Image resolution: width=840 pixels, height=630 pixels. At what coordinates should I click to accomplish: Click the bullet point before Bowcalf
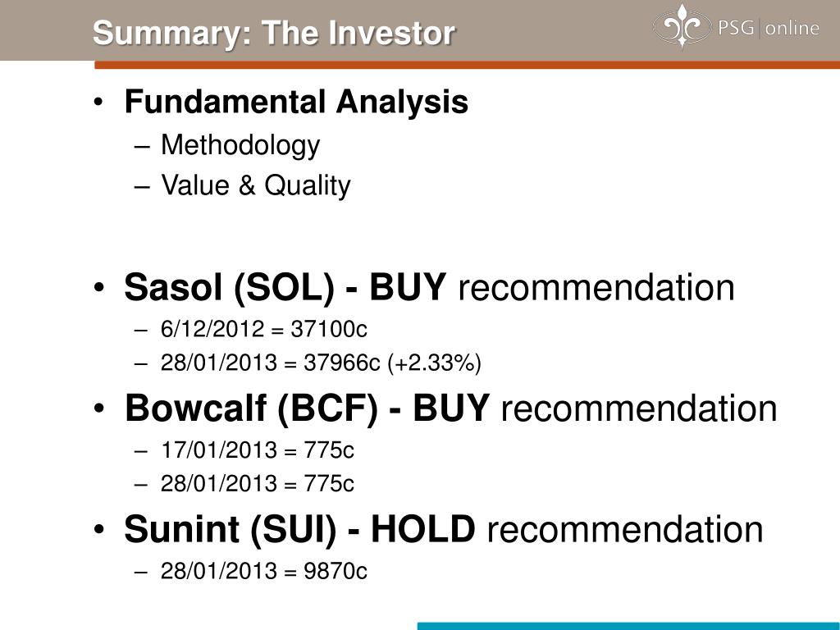tap(99, 409)
